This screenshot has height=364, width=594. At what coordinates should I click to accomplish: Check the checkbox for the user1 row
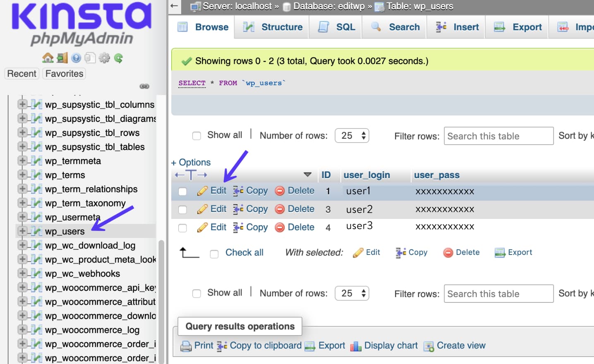click(x=182, y=191)
